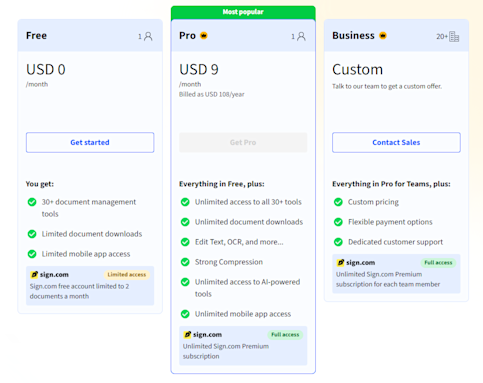This screenshot has height=383, width=483.
Task: Click checkmark beside Unlimited document downloads
Action: click(x=185, y=222)
